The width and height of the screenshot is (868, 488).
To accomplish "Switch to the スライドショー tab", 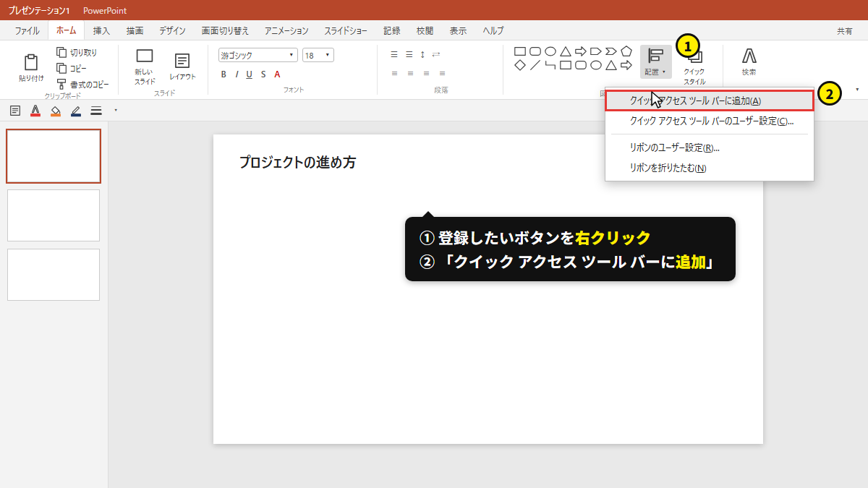I will 346,30.
